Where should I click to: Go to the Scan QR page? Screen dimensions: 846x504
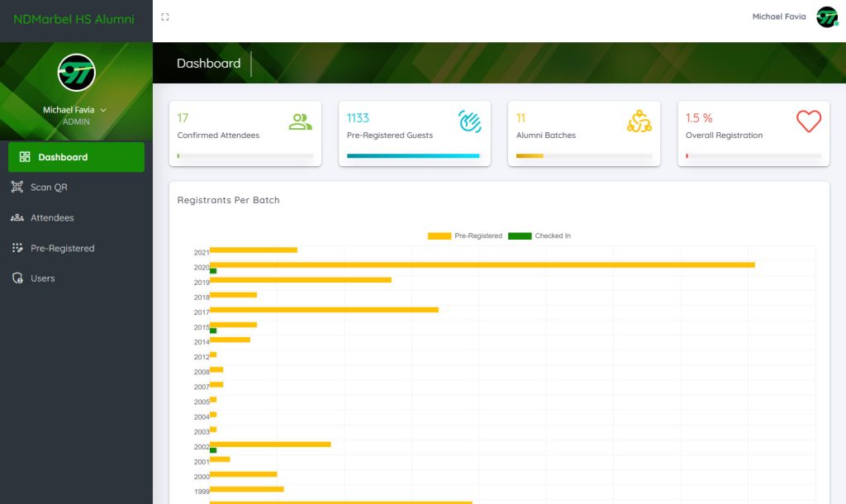(49, 188)
